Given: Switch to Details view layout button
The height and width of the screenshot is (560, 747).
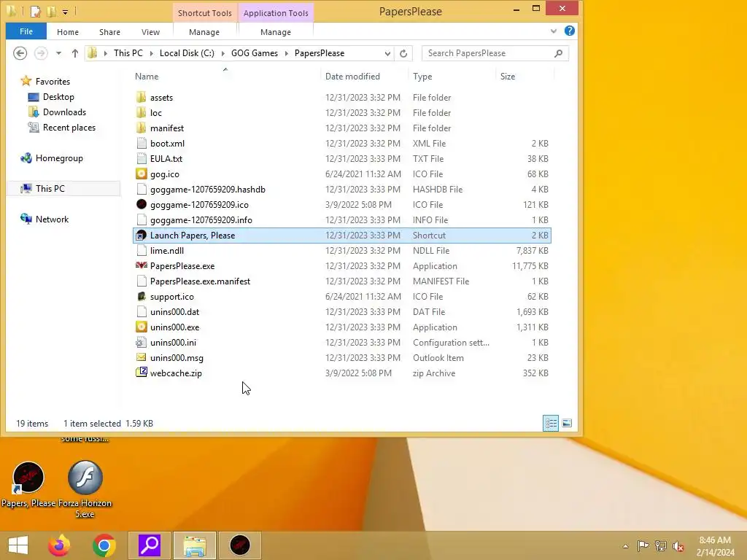Looking at the screenshot, I should pos(551,424).
